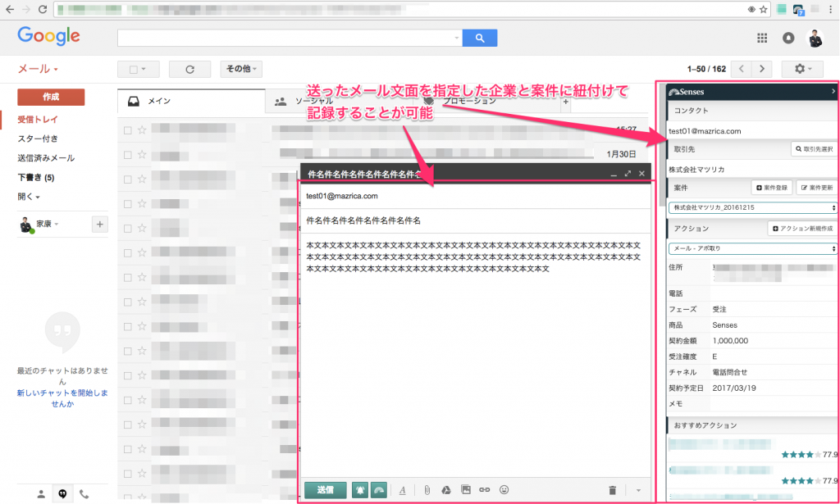
Task: Expand the メール - アポ取り action dropdown
Action: point(752,248)
